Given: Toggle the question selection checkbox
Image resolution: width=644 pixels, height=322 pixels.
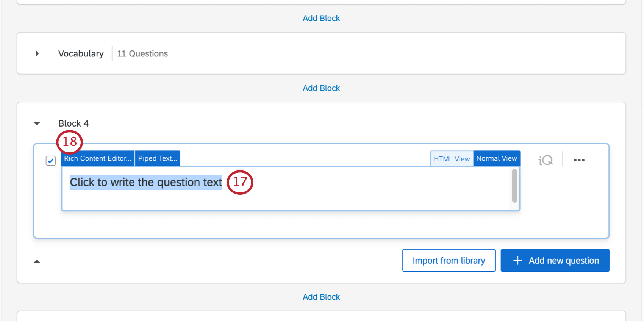Looking at the screenshot, I should tap(51, 161).
